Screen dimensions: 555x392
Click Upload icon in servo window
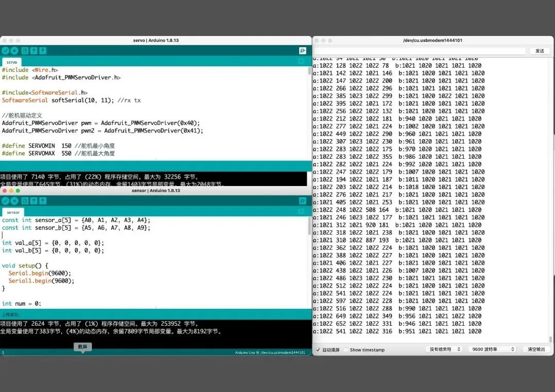coord(14,50)
